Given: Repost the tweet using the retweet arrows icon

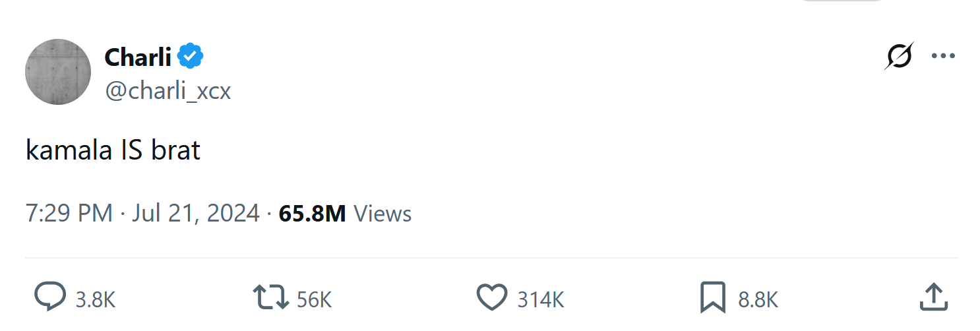Looking at the screenshot, I should [272, 298].
